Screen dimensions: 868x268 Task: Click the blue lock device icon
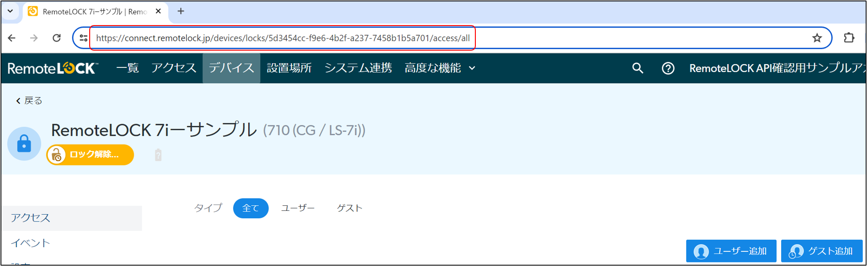tap(24, 144)
